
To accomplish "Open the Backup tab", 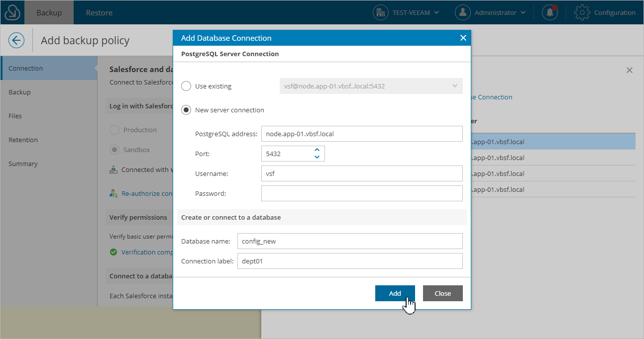I will click(49, 12).
